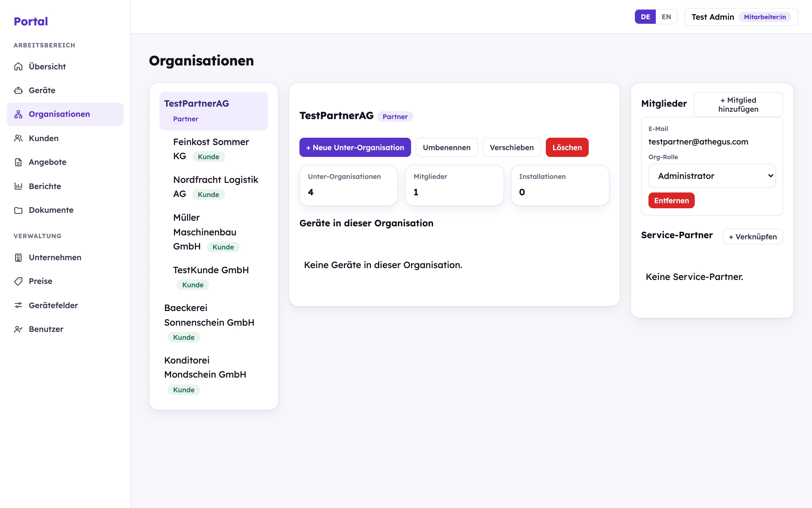Click the Unternehmen building icon

click(18, 257)
